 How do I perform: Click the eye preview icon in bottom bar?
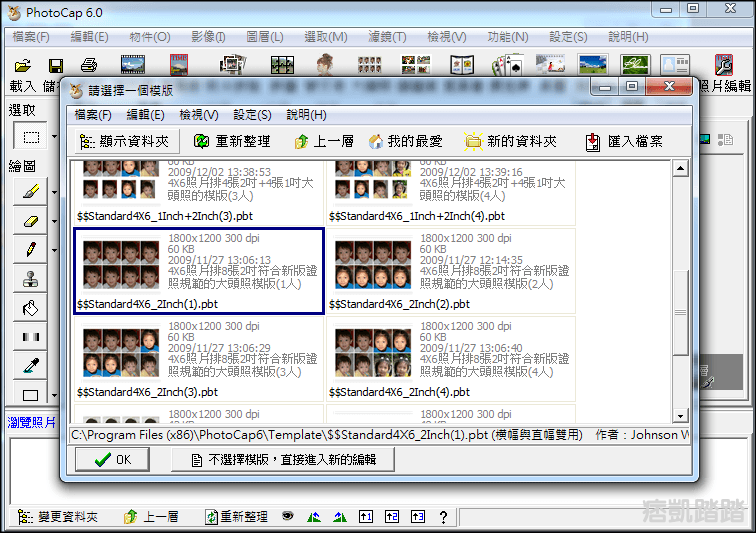(x=288, y=516)
